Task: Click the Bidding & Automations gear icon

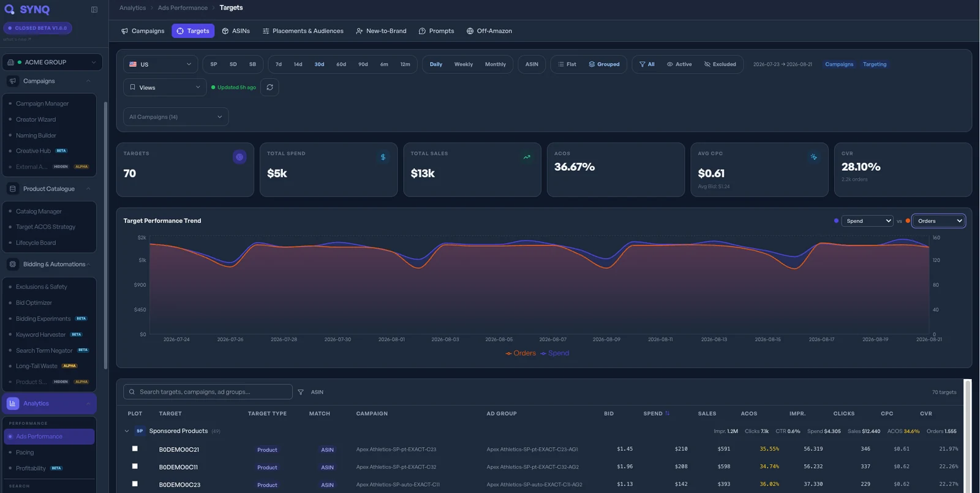Action: coord(13,265)
